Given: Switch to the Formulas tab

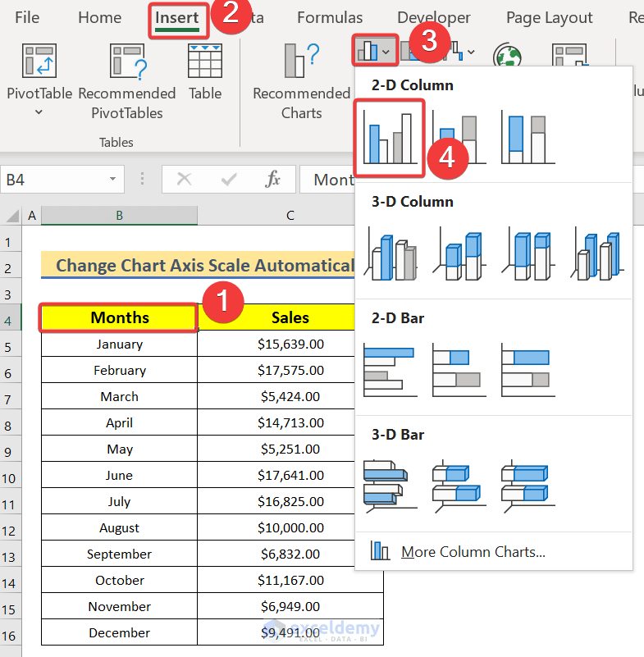Looking at the screenshot, I should (x=330, y=17).
